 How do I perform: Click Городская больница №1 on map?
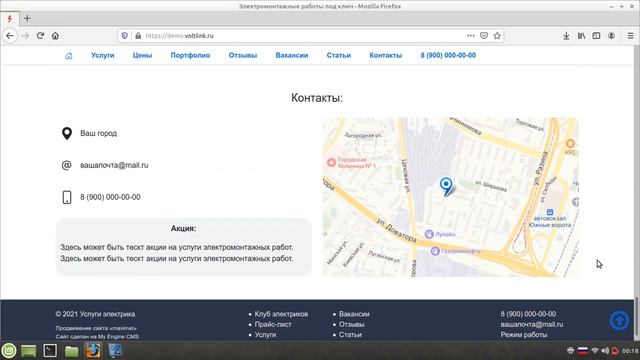coord(351,163)
